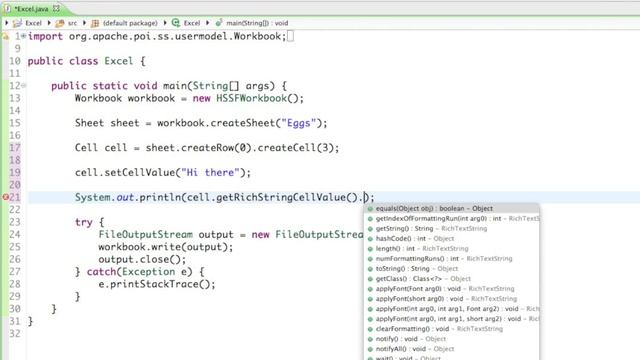Click green method icon beside length()

[370, 249]
